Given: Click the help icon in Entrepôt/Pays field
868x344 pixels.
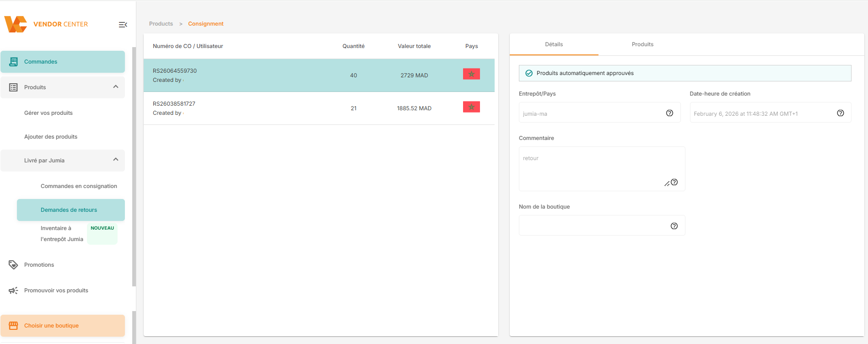Looking at the screenshot, I should [x=669, y=113].
